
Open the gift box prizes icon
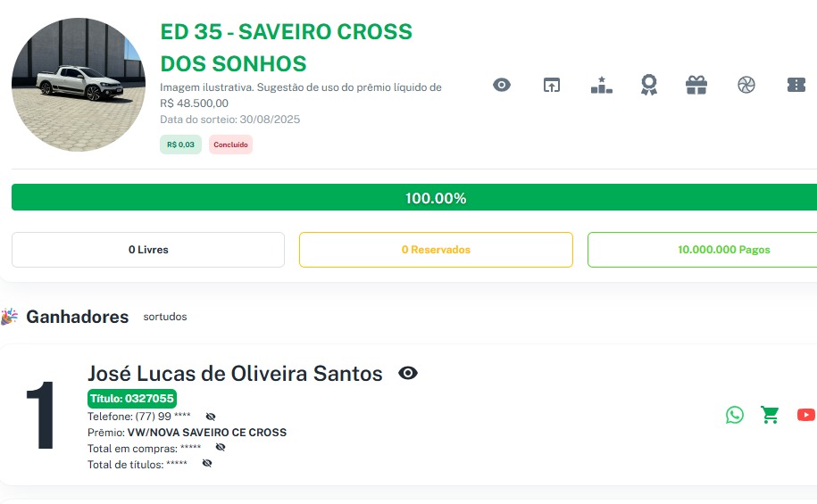coord(696,85)
